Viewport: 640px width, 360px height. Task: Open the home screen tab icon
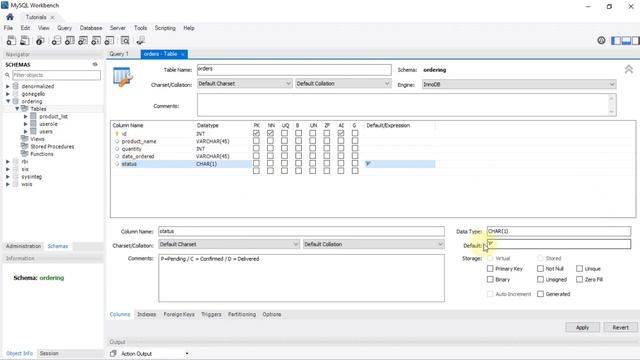(x=10, y=17)
